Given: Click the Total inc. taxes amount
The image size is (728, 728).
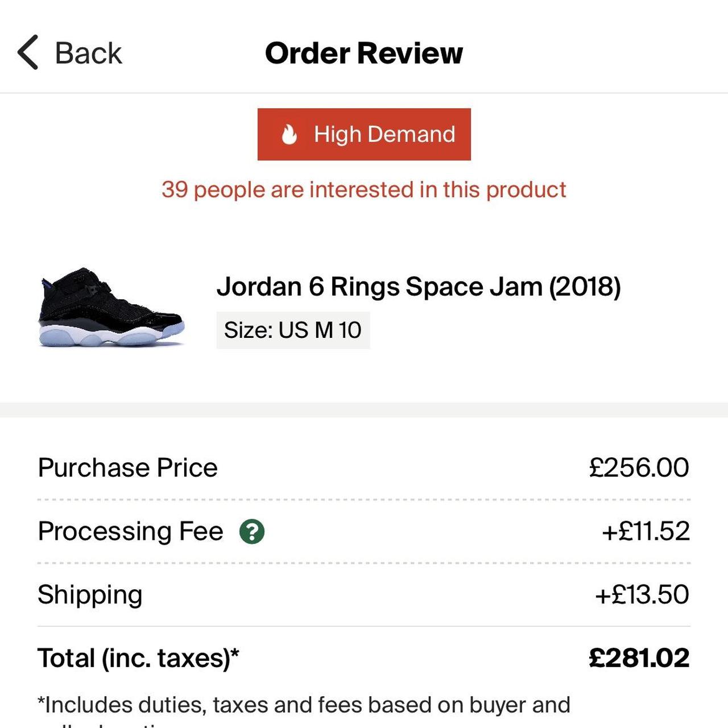Looking at the screenshot, I should [x=638, y=658].
